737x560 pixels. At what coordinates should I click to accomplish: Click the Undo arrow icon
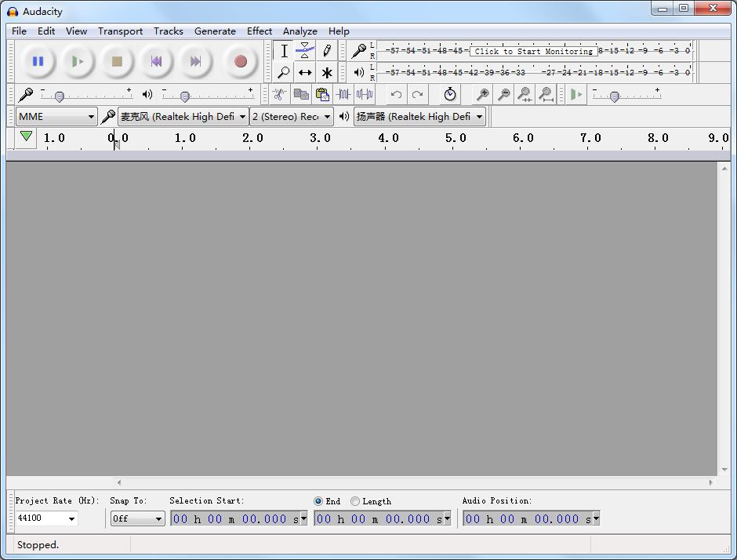pos(396,94)
